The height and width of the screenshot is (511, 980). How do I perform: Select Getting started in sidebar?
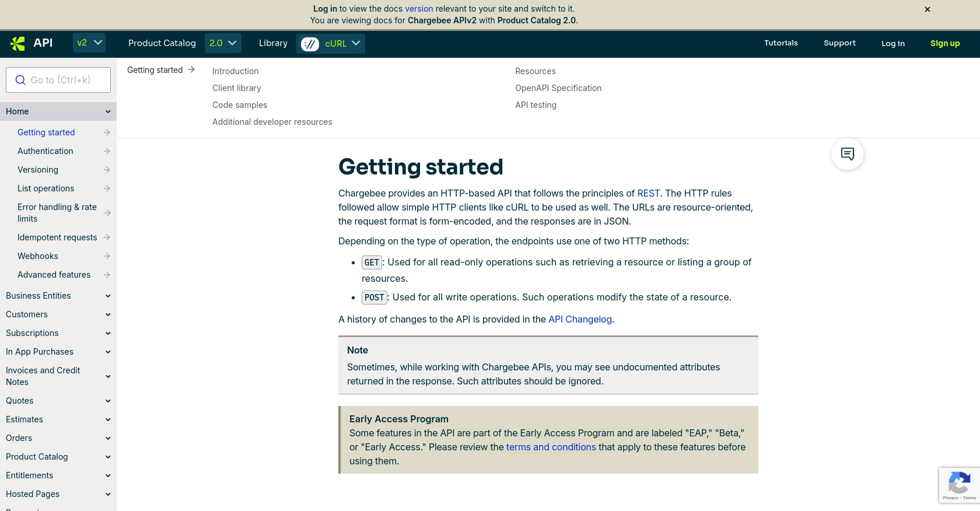(x=46, y=132)
